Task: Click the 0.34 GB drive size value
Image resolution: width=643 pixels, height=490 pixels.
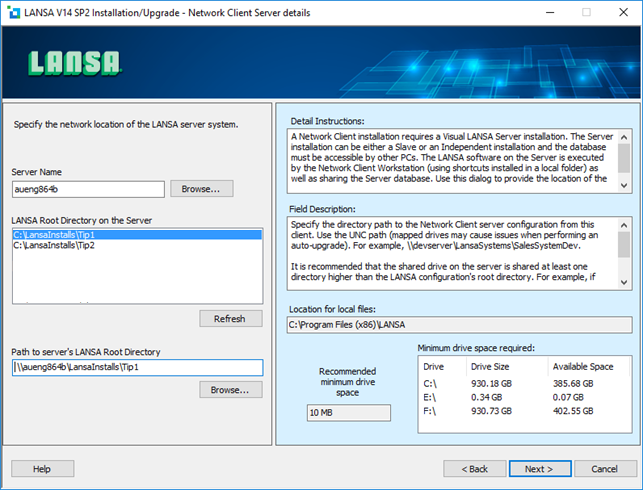Action: [x=486, y=397]
